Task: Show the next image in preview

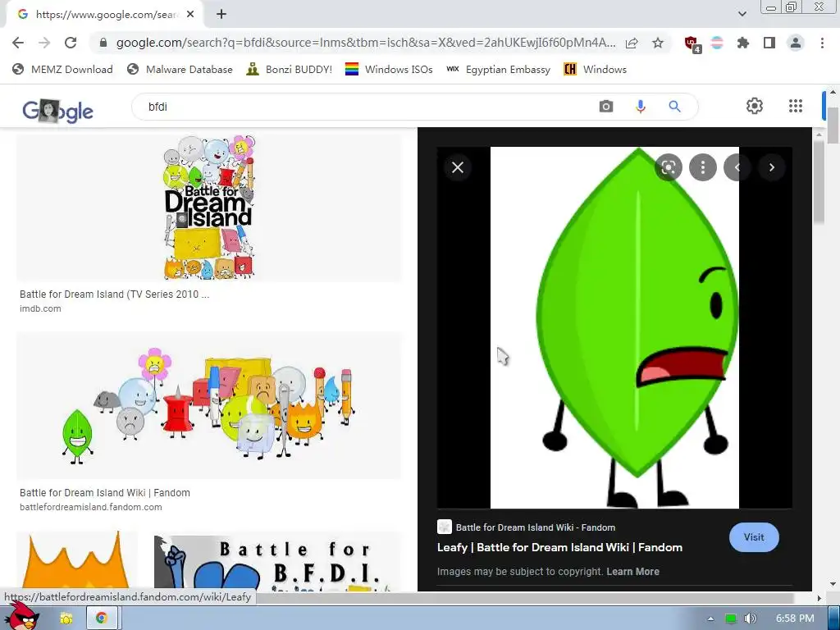Action: point(771,167)
